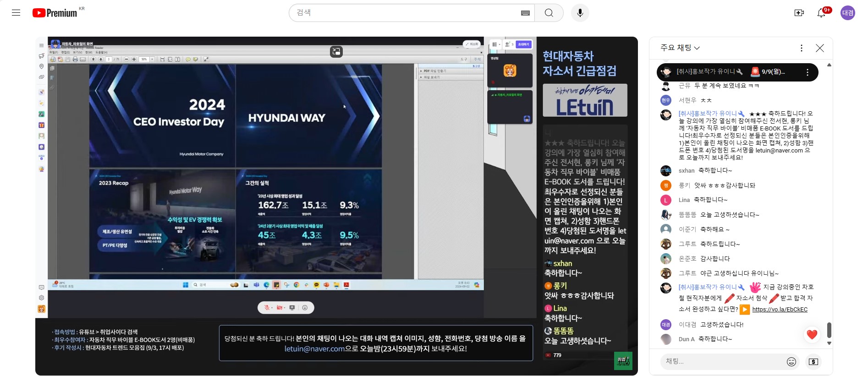Viewport: 868px width, 376px height.
Task: Close the live chat panel
Action: pyautogui.click(x=819, y=48)
